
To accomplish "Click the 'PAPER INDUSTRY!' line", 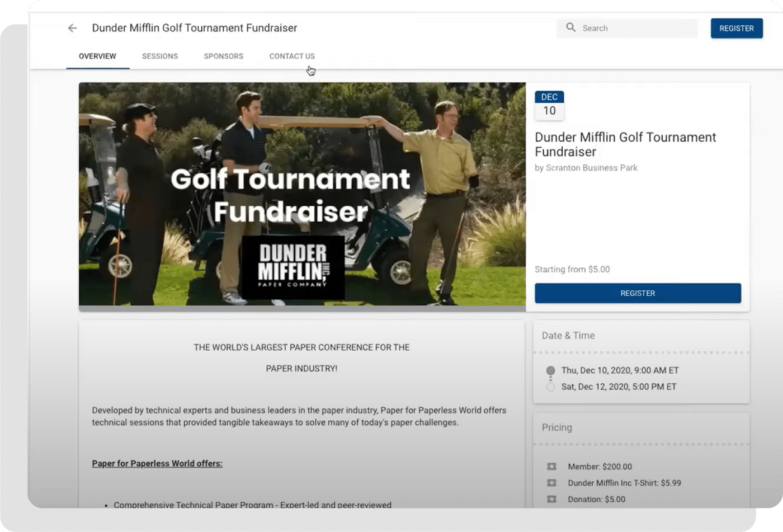I will (301, 369).
